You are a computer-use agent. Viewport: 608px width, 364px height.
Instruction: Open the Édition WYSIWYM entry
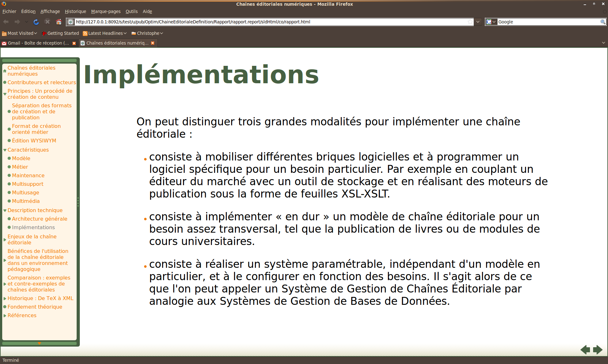34,141
